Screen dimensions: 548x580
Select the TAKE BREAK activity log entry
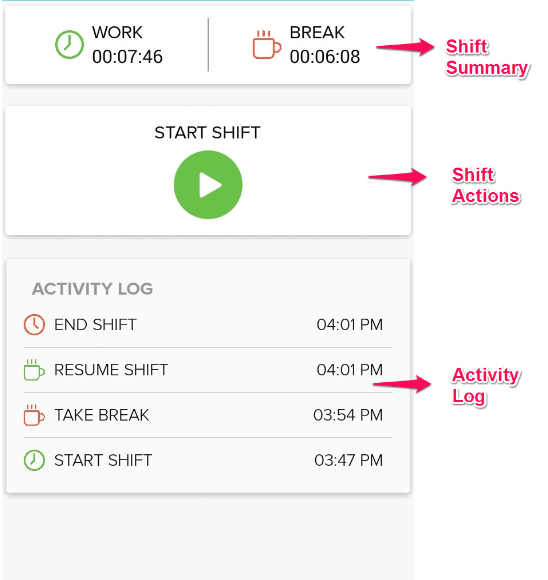tap(208, 415)
